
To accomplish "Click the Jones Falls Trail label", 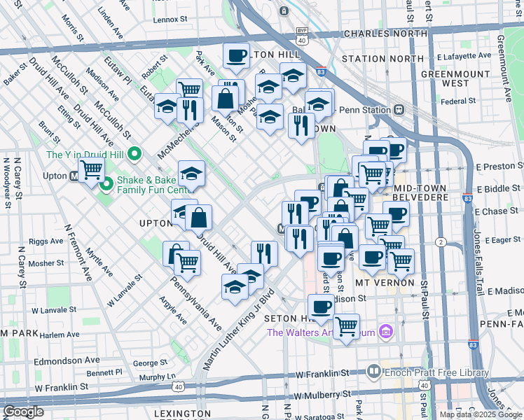I will 478,262.
